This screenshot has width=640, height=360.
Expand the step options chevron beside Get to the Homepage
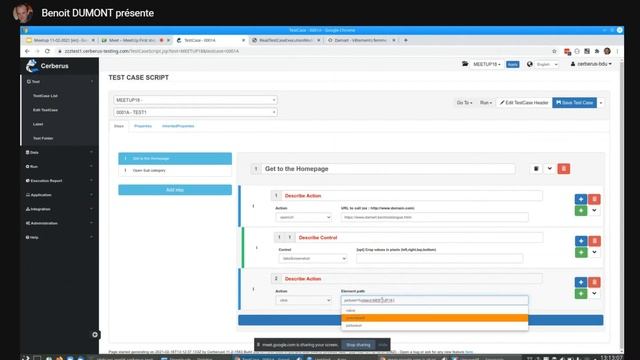(550, 169)
